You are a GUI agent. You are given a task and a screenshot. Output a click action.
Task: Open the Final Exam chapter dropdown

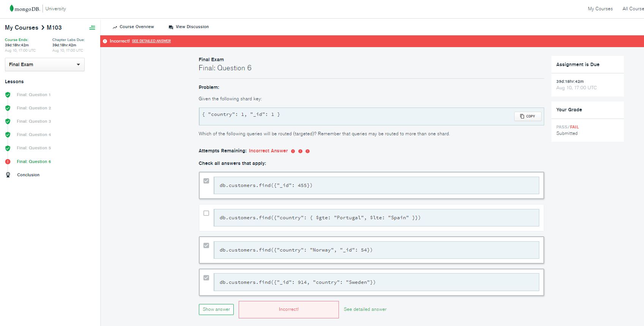coord(45,65)
